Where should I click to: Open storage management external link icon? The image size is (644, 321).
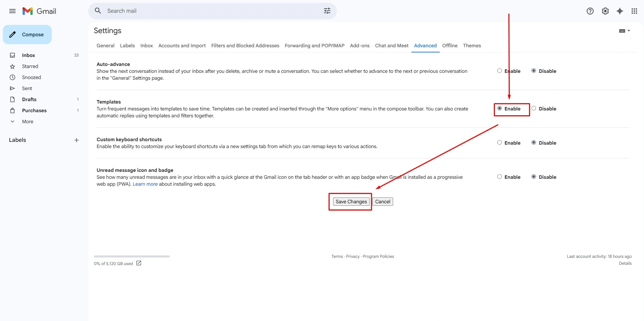[x=139, y=263]
